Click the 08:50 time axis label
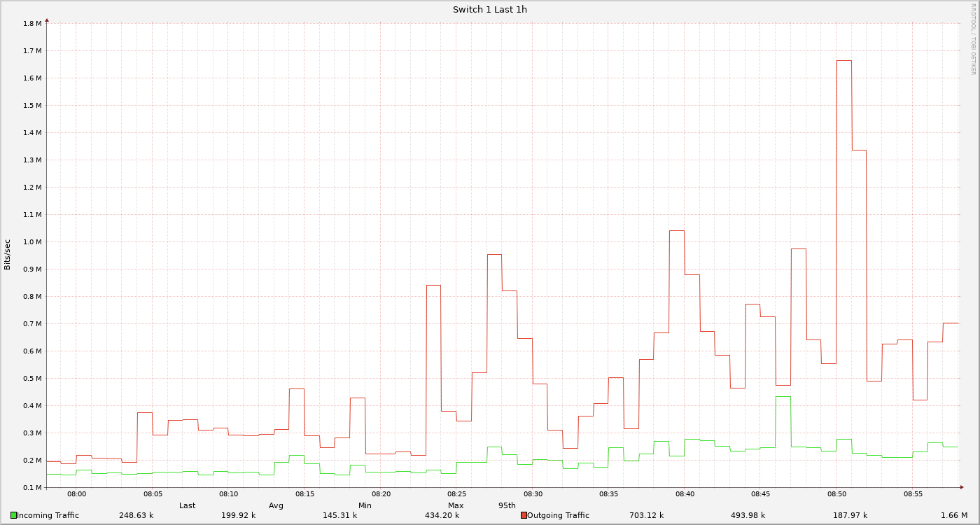This screenshot has width=980, height=525. click(x=836, y=494)
